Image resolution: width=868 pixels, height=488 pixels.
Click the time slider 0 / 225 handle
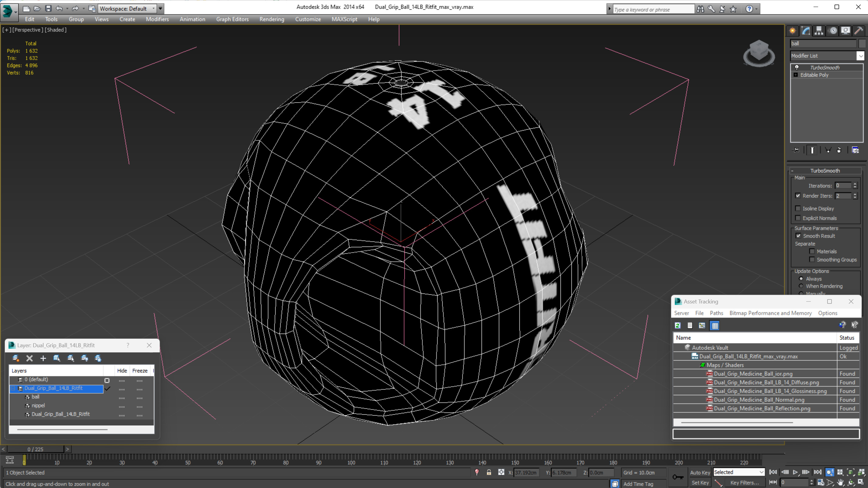pos(35,449)
